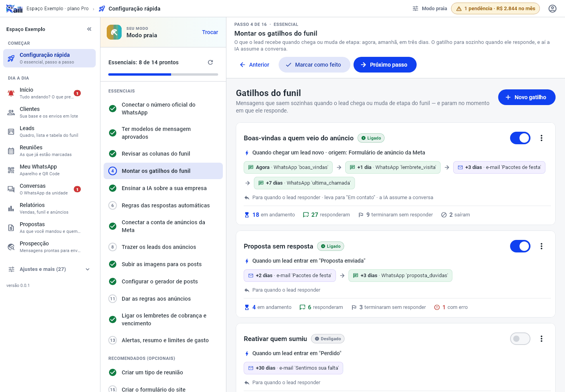Open options menu for Proposta sem resposta
The height and width of the screenshot is (392, 565).
pyautogui.click(x=541, y=246)
